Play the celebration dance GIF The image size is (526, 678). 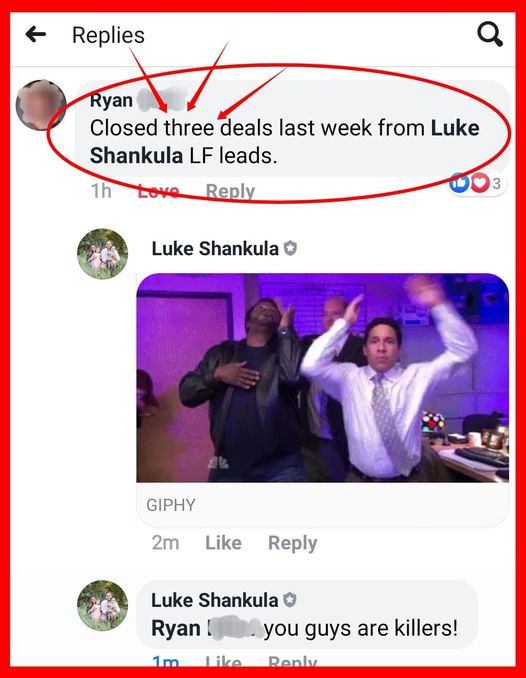(x=323, y=377)
